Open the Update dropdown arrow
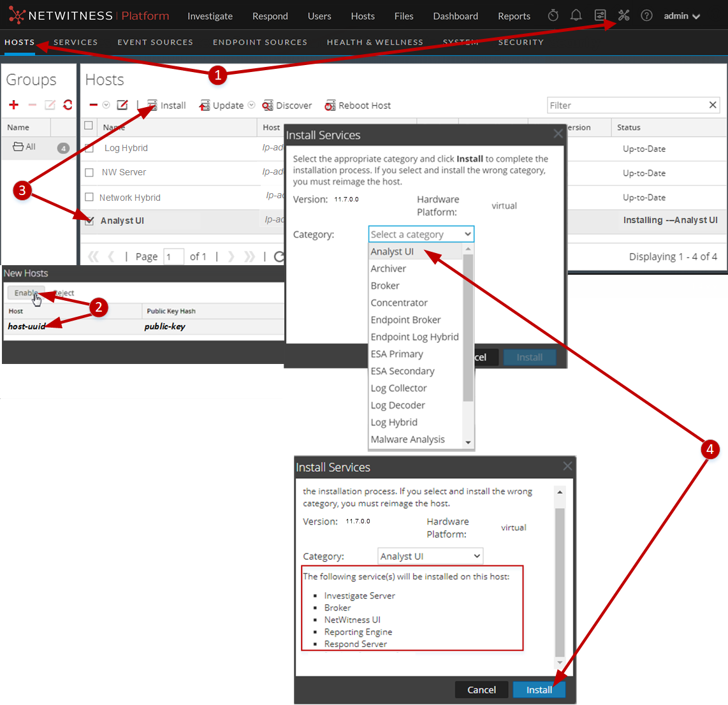This screenshot has height=705, width=728. 251,105
